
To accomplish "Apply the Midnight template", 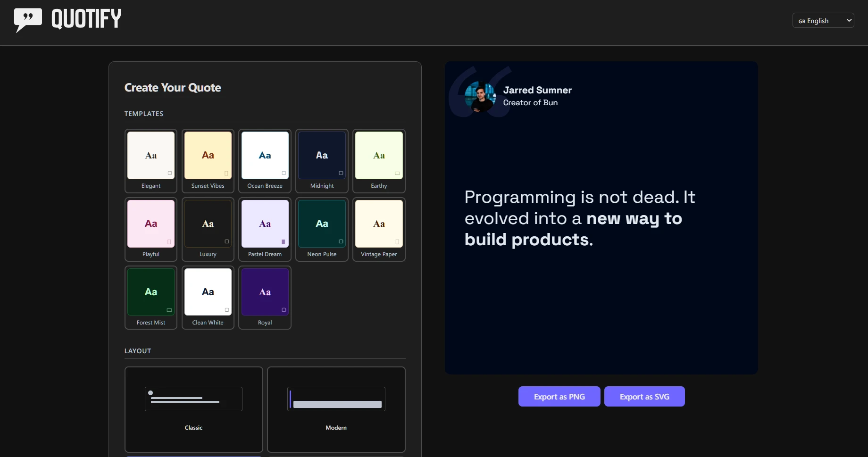I will click(x=322, y=161).
